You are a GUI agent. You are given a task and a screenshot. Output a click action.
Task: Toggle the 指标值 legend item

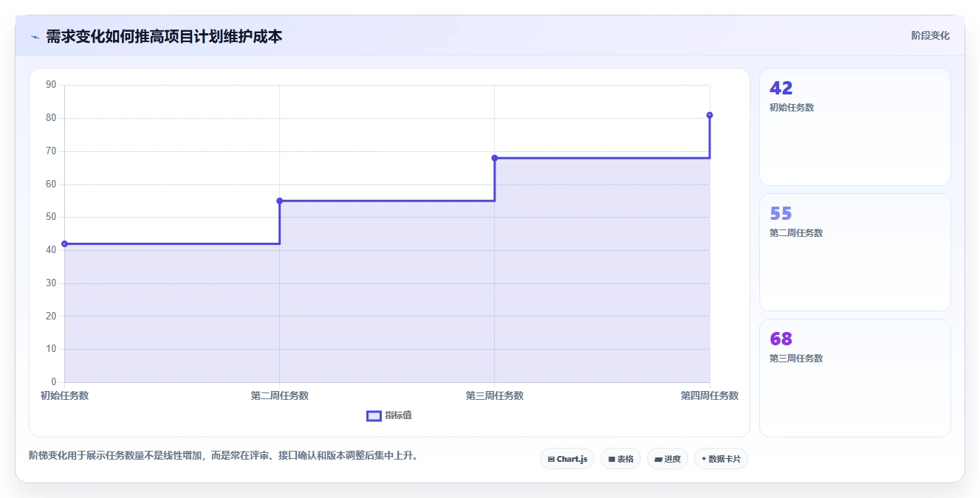tap(389, 415)
